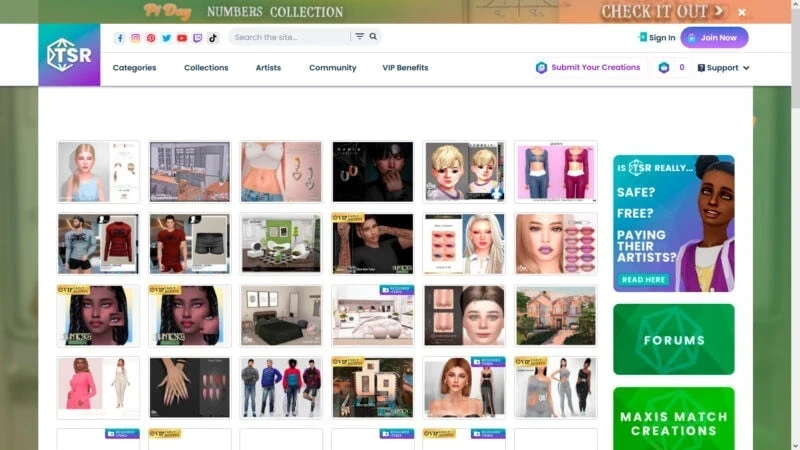
Task: Open the male red tee and shorts thumbnail
Action: (x=190, y=244)
